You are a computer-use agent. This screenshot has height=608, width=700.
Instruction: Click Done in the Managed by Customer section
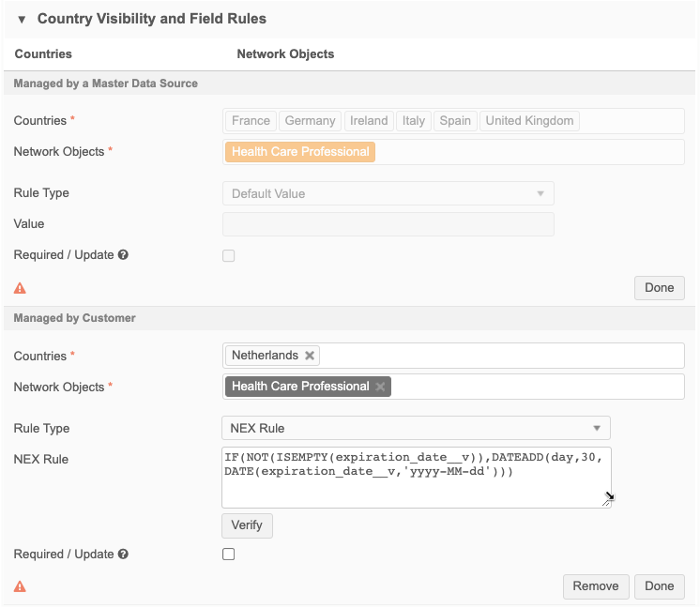[x=659, y=586]
